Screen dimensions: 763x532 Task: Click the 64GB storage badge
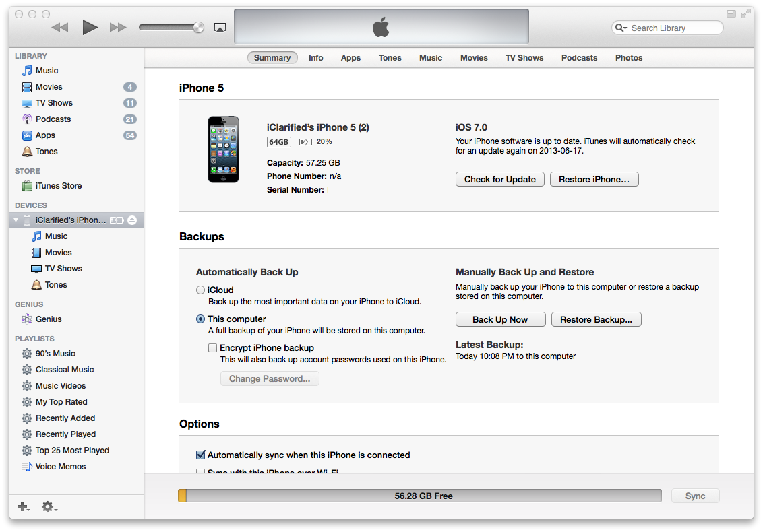[279, 142]
